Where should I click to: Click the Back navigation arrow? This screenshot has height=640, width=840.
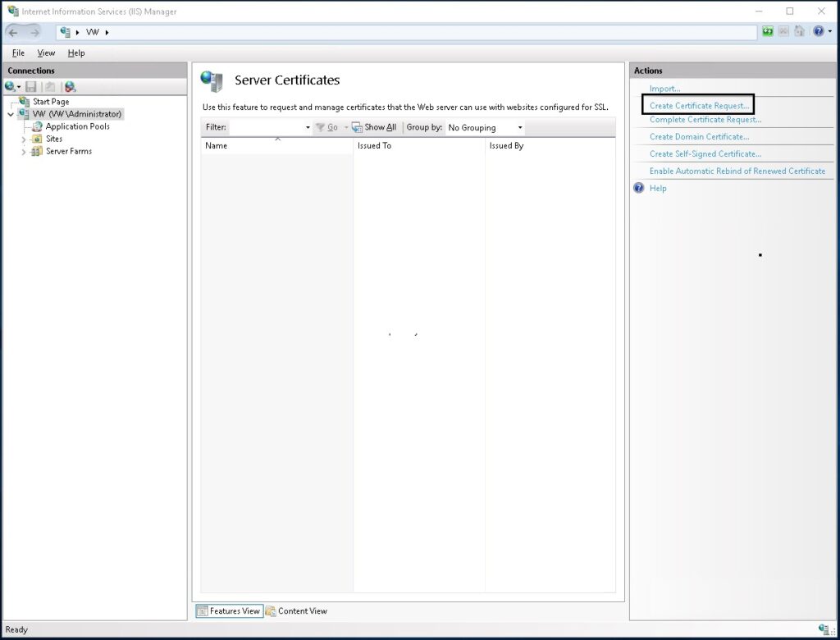pos(14,32)
